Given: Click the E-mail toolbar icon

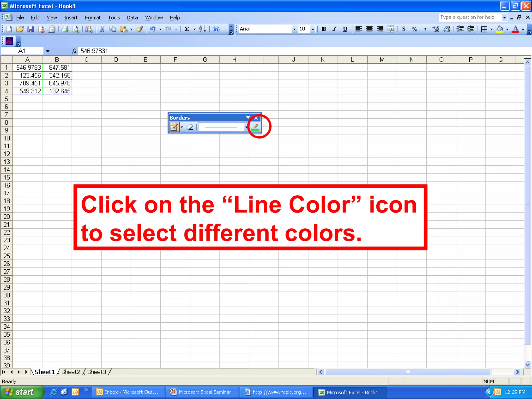Looking at the screenshot, I should coord(52,29).
